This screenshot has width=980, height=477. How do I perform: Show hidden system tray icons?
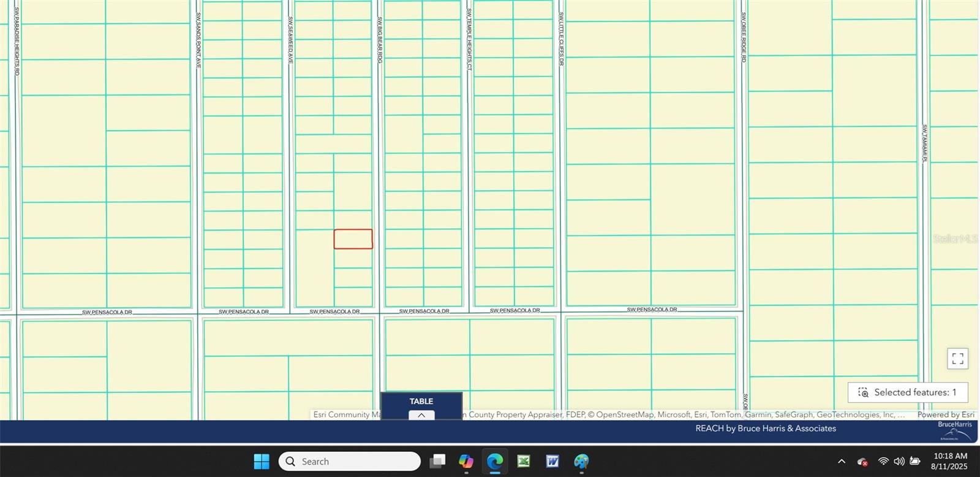pos(842,462)
